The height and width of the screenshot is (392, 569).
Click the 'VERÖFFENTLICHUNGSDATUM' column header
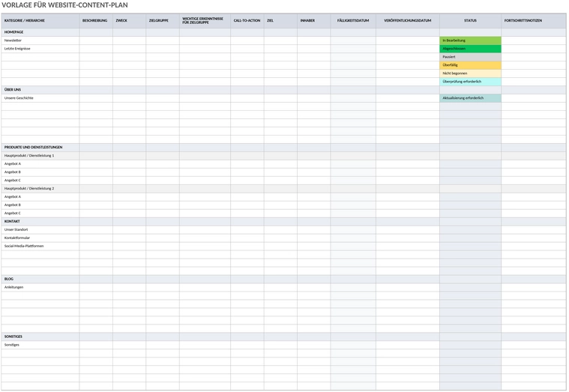(408, 21)
